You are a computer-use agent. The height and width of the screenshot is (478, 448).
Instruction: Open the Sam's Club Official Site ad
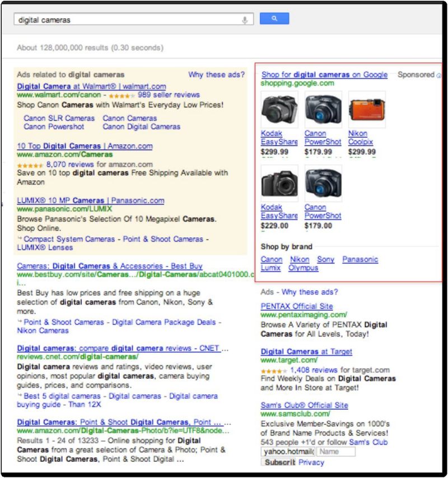point(305,405)
